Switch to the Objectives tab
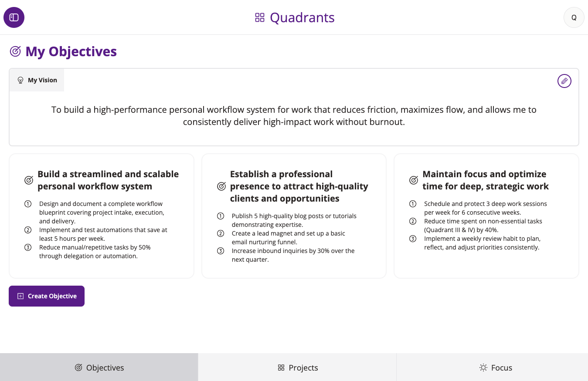 pyautogui.click(x=99, y=368)
